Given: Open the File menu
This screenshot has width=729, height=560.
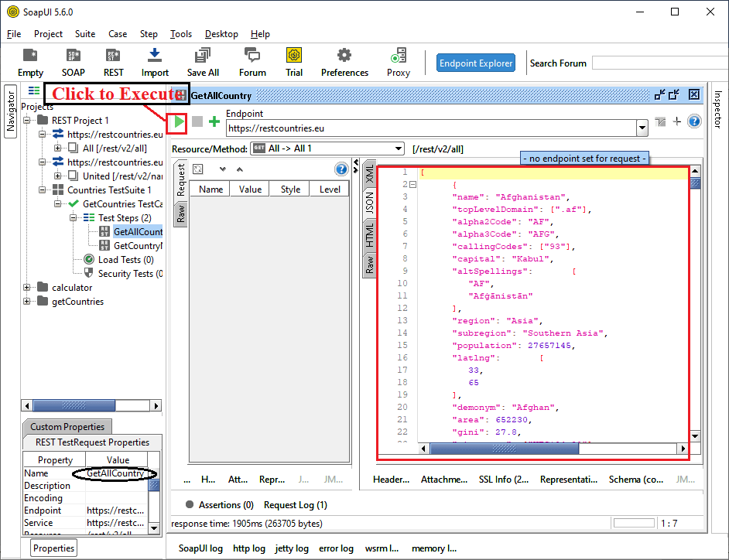Looking at the screenshot, I should point(14,34).
